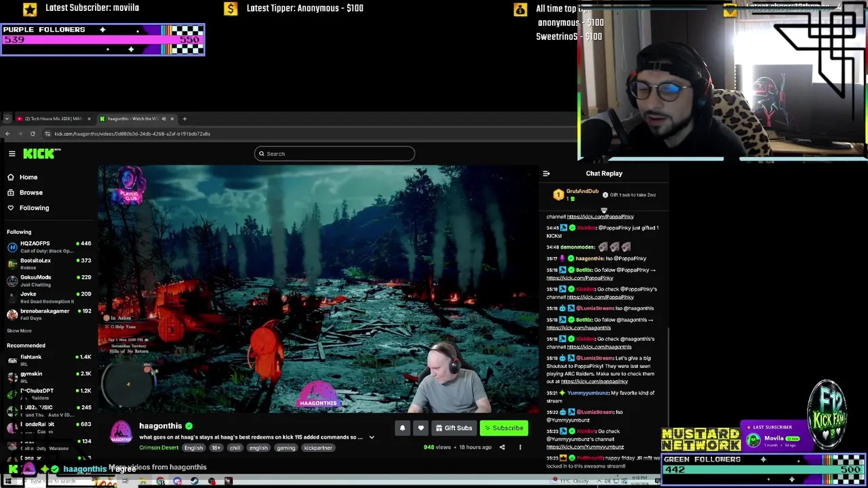Expand Show More under Following
The width and height of the screenshot is (868, 488).
pos(19,331)
